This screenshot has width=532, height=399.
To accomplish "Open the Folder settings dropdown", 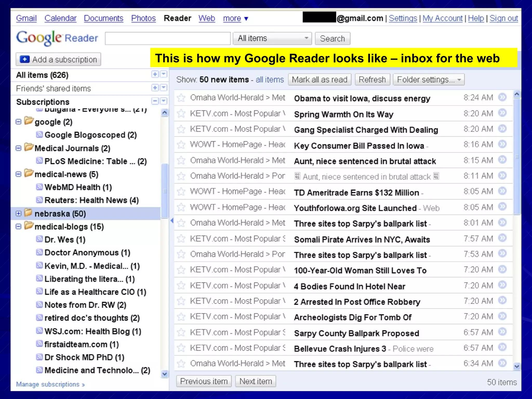I will pos(429,79).
